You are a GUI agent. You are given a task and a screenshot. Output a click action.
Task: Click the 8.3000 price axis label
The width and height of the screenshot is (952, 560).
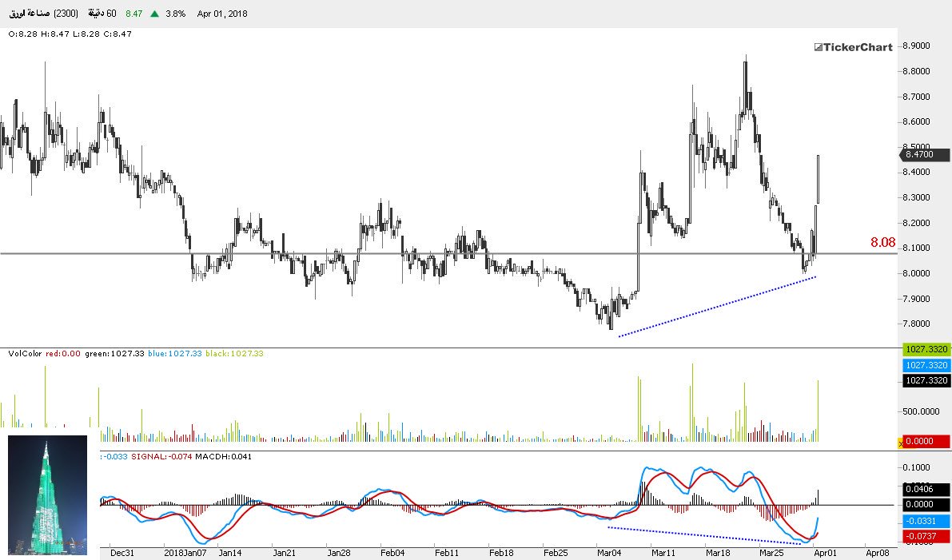tap(916, 197)
